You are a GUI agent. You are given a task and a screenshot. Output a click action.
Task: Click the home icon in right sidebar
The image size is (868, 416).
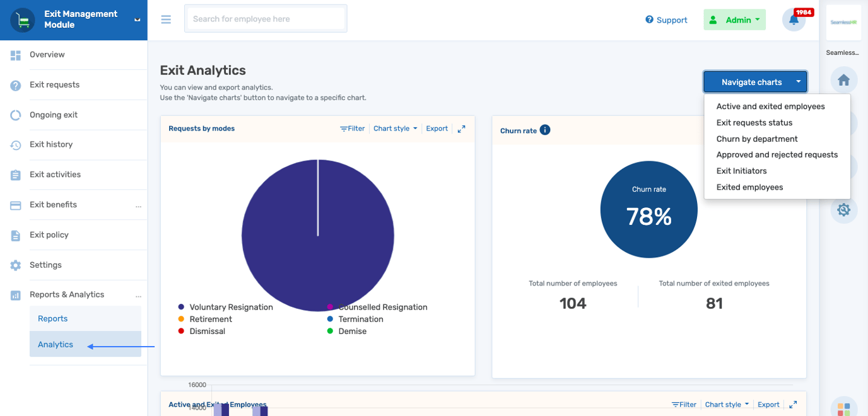click(843, 80)
